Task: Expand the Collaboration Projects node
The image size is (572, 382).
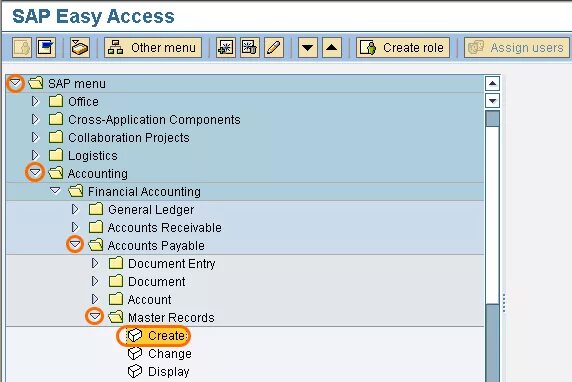Action: [x=35, y=137]
